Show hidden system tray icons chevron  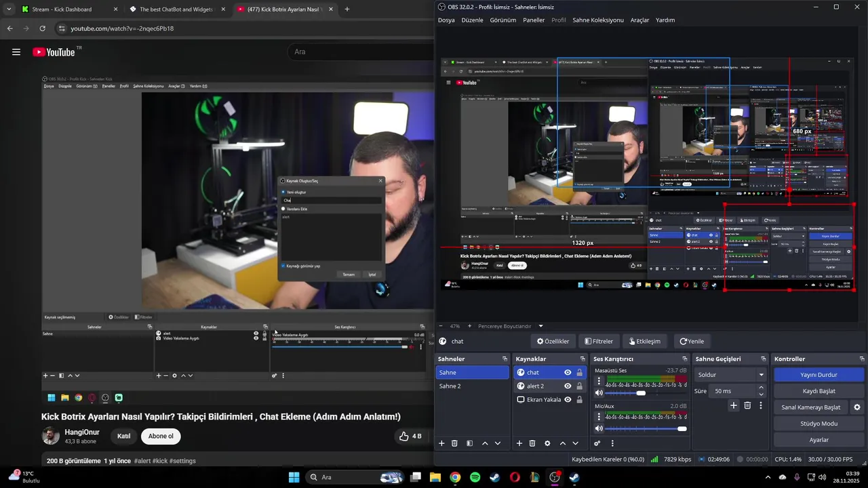768,477
